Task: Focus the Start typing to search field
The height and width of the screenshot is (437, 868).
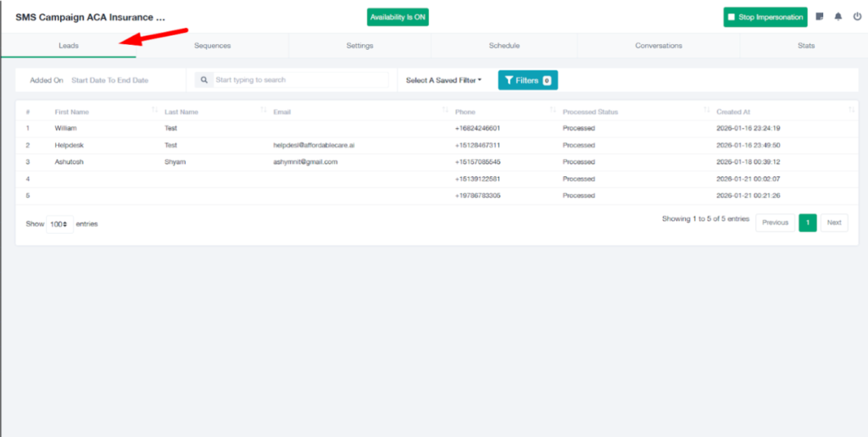Action: pyautogui.click(x=299, y=80)
